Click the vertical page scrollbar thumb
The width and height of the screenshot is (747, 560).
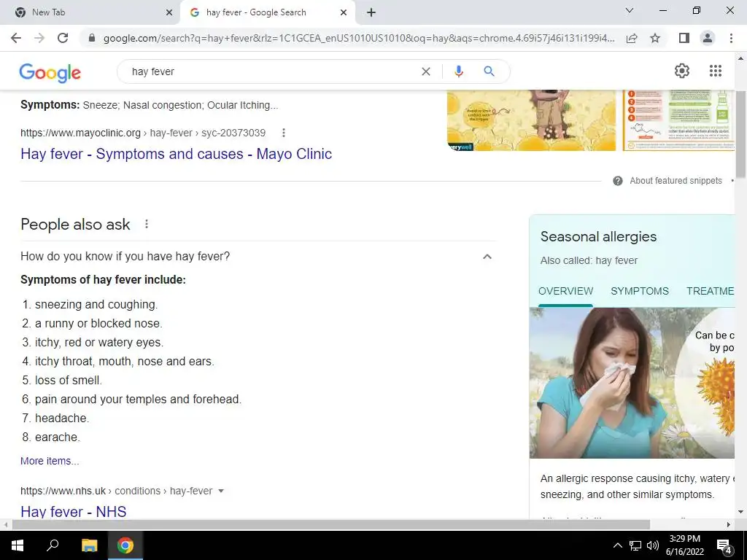pos(740,133)
